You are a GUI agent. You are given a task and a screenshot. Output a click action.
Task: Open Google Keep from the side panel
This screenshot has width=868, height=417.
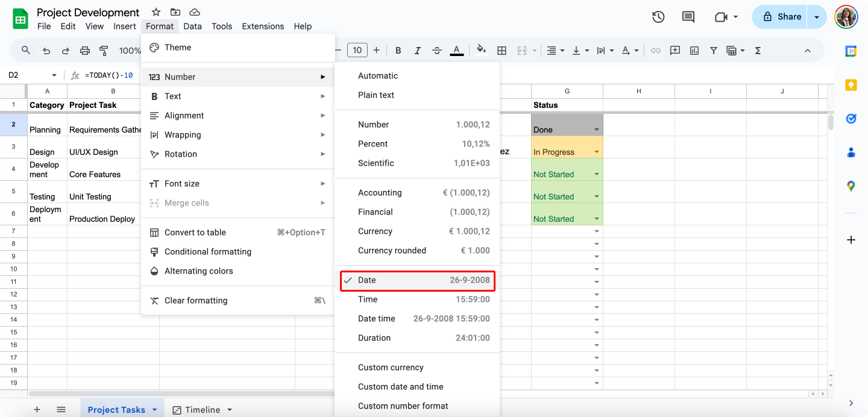click(851, 84)
